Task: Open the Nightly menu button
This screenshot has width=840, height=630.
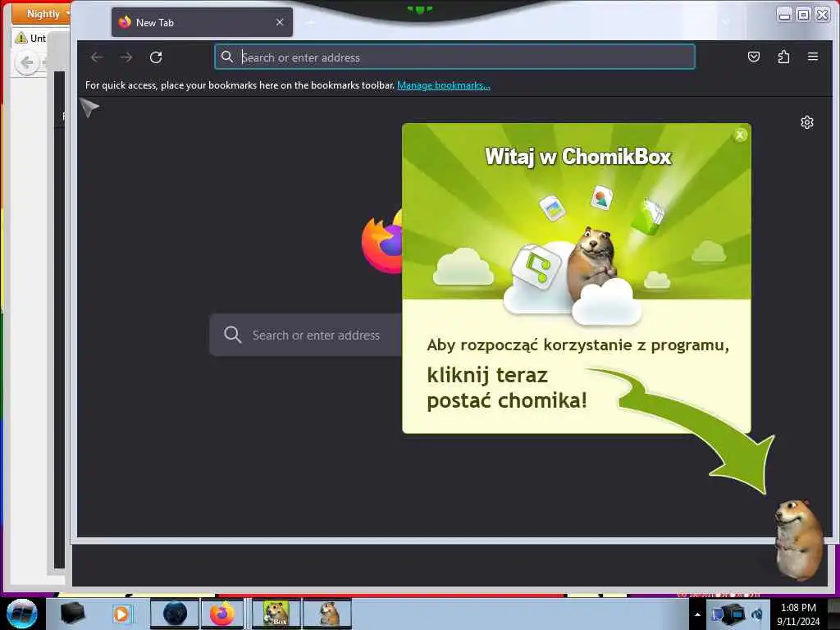Action: (41, 14)
